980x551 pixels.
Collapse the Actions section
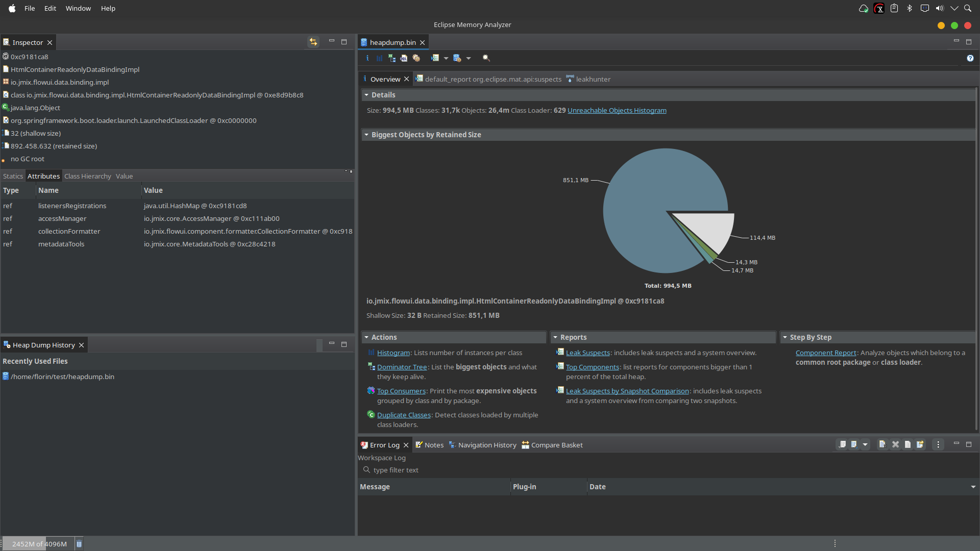[366, 337]
